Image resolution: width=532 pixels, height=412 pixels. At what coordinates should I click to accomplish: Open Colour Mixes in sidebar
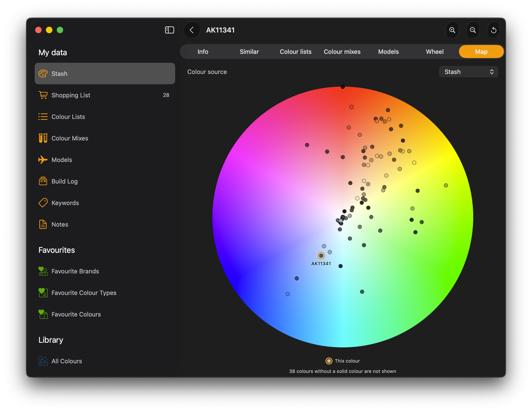(105, 138)
